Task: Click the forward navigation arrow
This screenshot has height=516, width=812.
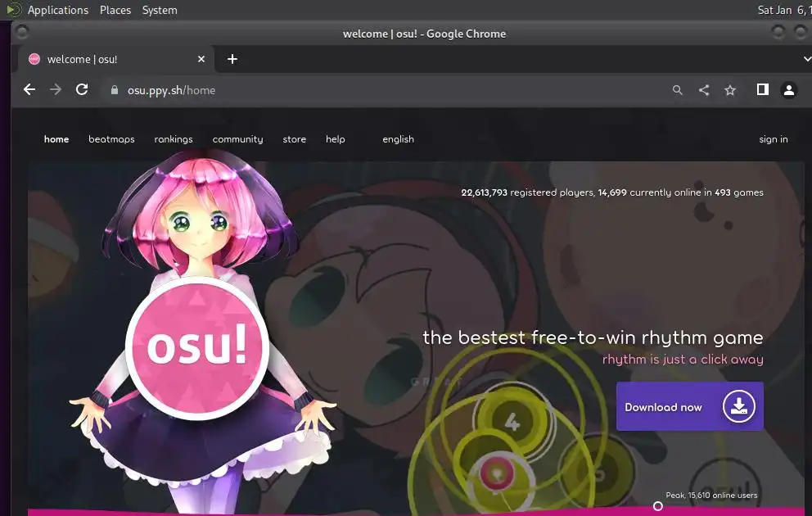Action: (56, 89)
